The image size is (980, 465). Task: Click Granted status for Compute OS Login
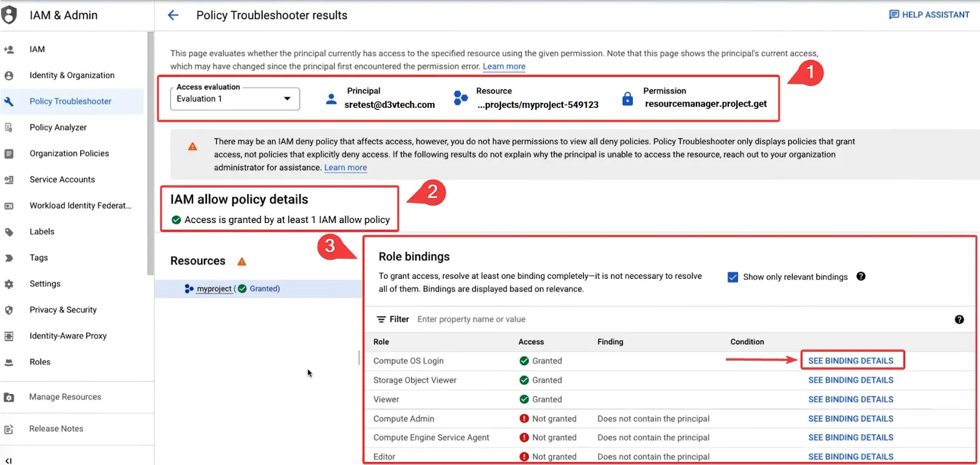point(541,361)
